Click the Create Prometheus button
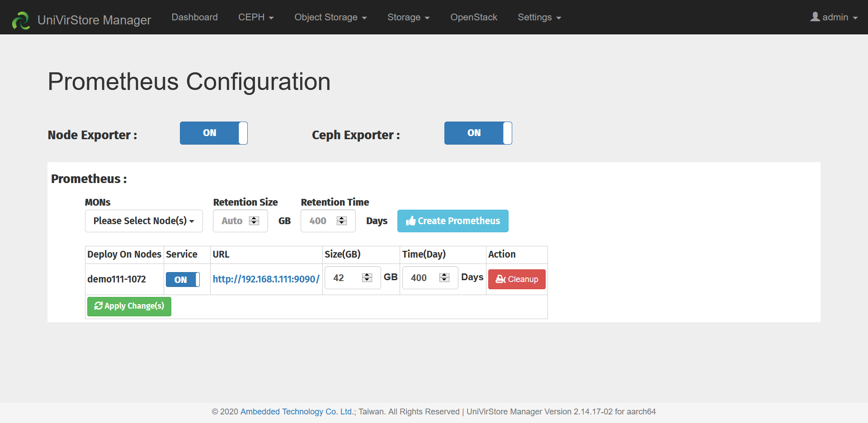868x423 pixels. coord(453,221)
